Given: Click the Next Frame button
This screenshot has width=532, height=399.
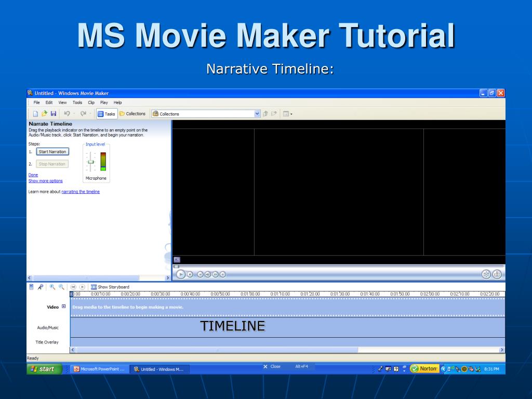Looking at the screenshot, I should tap(215, 274).
